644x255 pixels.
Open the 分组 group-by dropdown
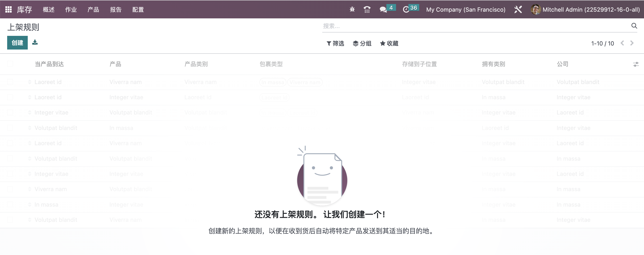click(362, 43)
